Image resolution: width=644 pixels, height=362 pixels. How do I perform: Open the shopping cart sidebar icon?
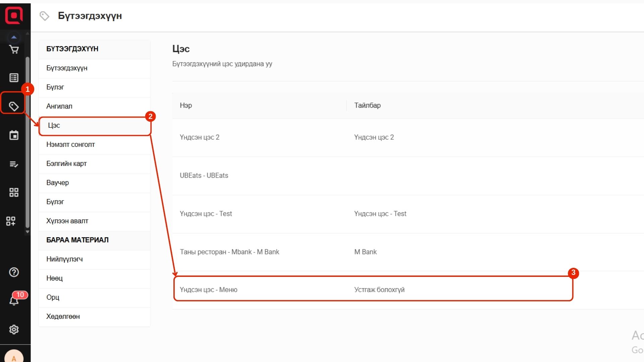(x=14, y=50)
